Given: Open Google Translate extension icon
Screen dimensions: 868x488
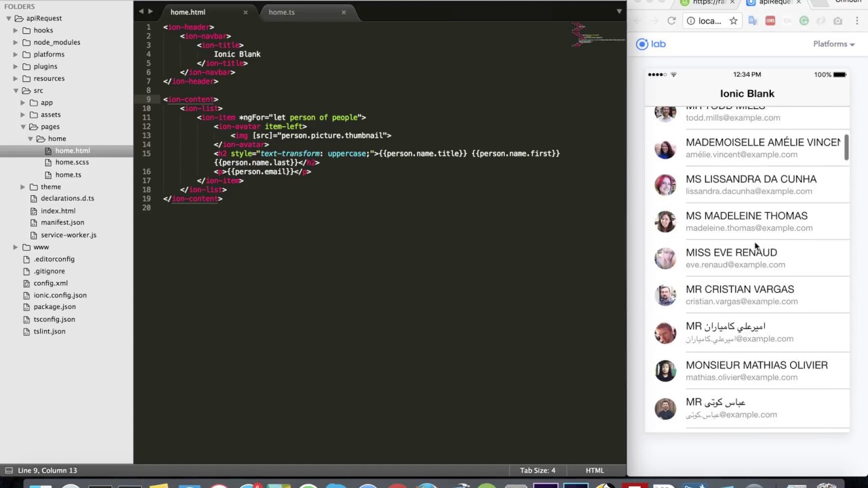Looking at the screenshot, I should tap(753, 21).
